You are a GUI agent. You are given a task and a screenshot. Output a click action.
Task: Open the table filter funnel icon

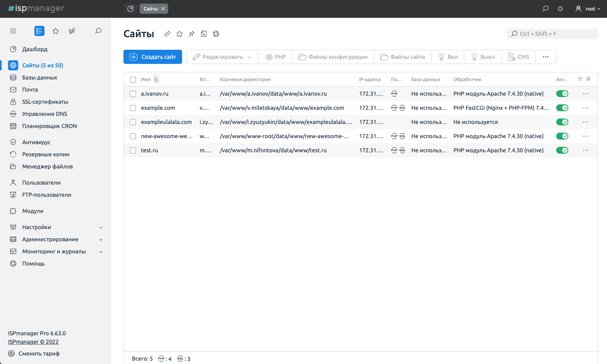pyautogui.click(x=580, y=79)
